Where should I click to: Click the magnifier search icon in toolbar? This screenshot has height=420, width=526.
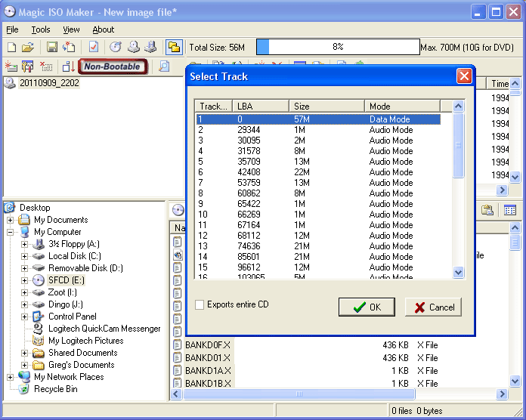click(x=164, y=66)
